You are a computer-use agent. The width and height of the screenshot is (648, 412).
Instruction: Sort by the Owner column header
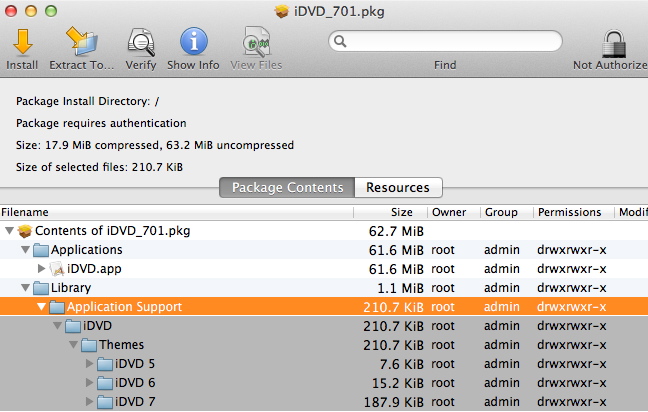point(454,212)
